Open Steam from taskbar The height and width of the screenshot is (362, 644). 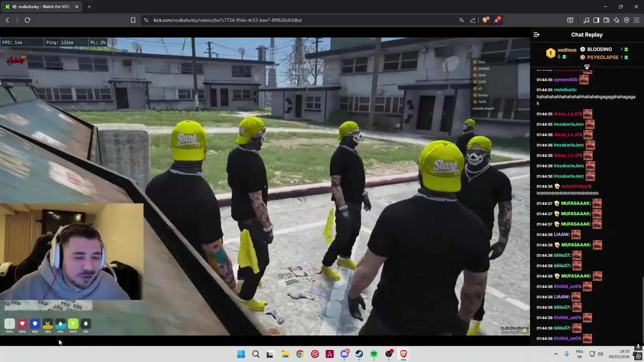pyautogui.click(x=359, y=354)
